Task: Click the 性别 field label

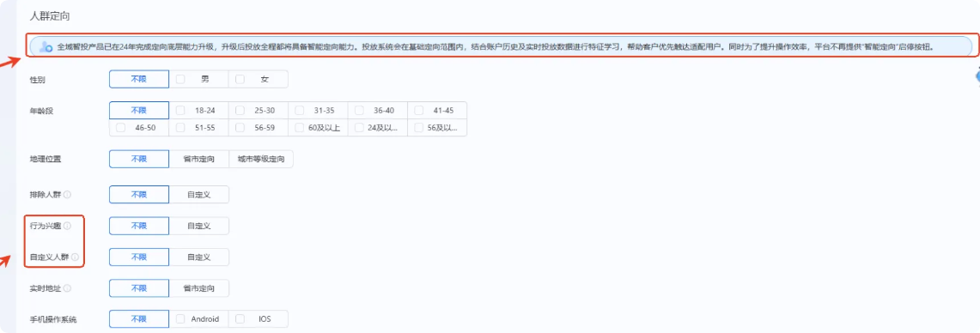Action: pos(38,79)
